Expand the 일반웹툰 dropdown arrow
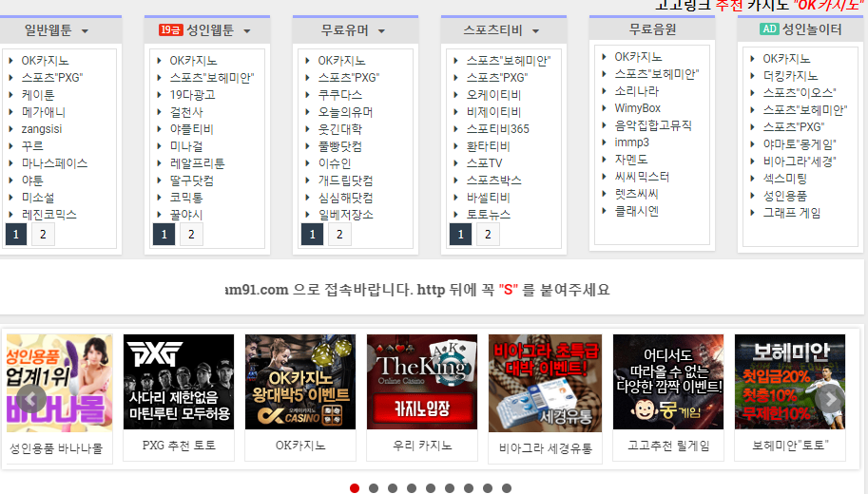The width and height of the screenshot is (868, 494). click(x=85, y=31)
